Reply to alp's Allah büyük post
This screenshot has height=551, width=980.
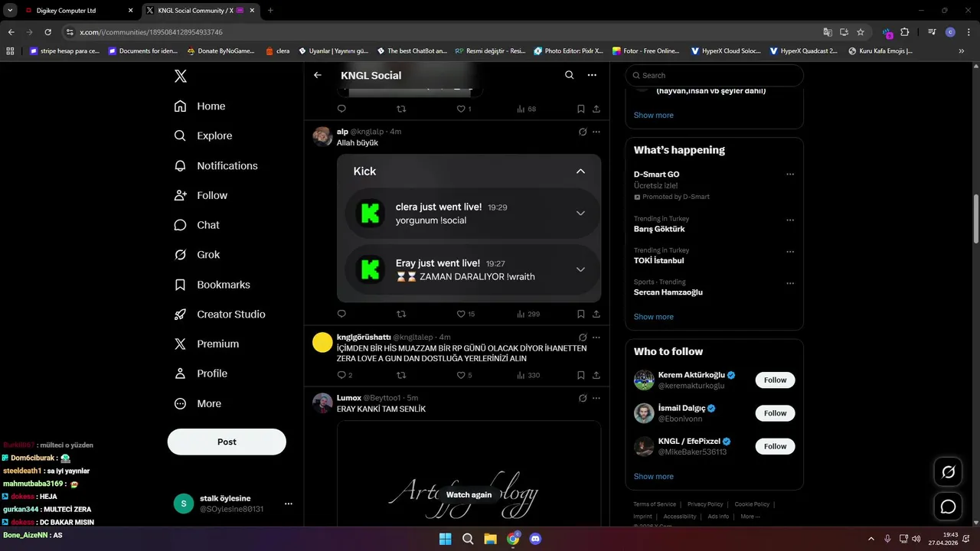click(x=341, y=314)
